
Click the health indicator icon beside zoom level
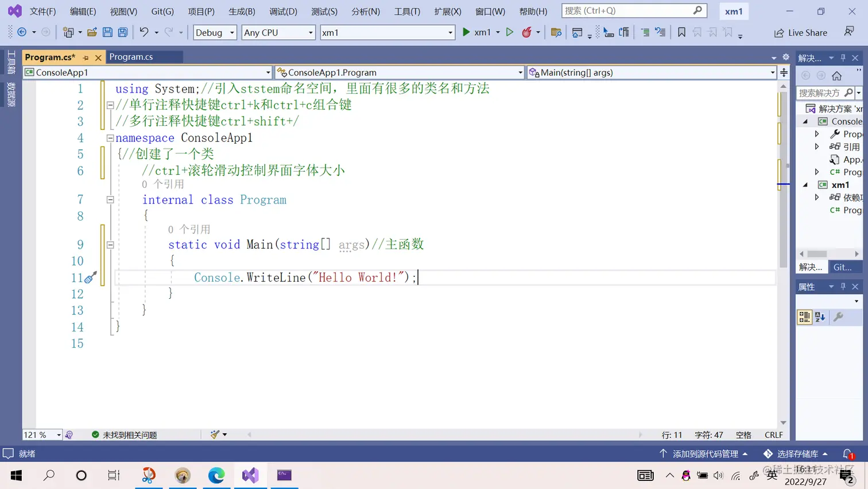pyautogui.click(x=69, y=435)
